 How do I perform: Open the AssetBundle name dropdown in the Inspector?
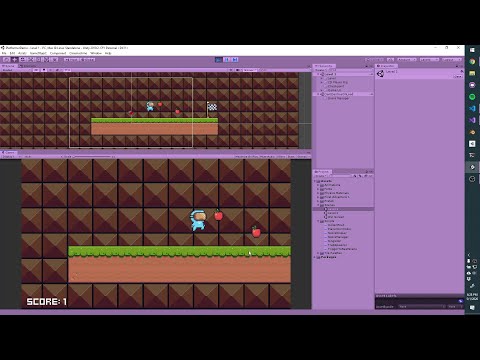coord(422,306)
